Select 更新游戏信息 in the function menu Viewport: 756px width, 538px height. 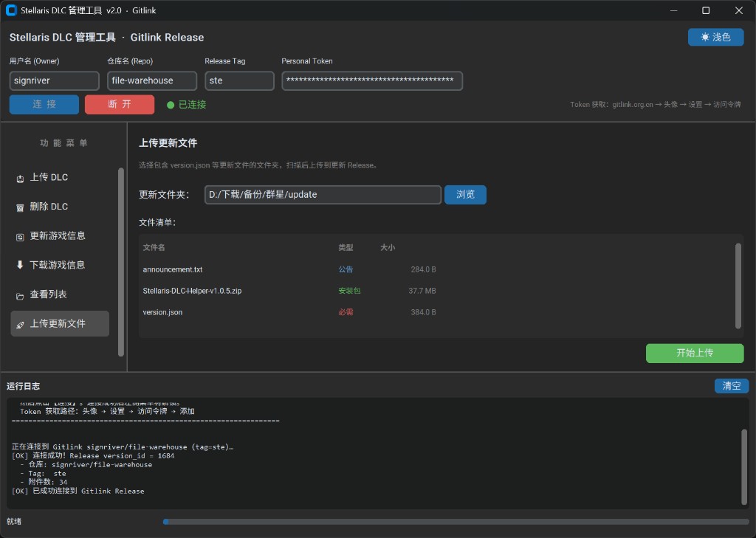[x=60, y=235]
